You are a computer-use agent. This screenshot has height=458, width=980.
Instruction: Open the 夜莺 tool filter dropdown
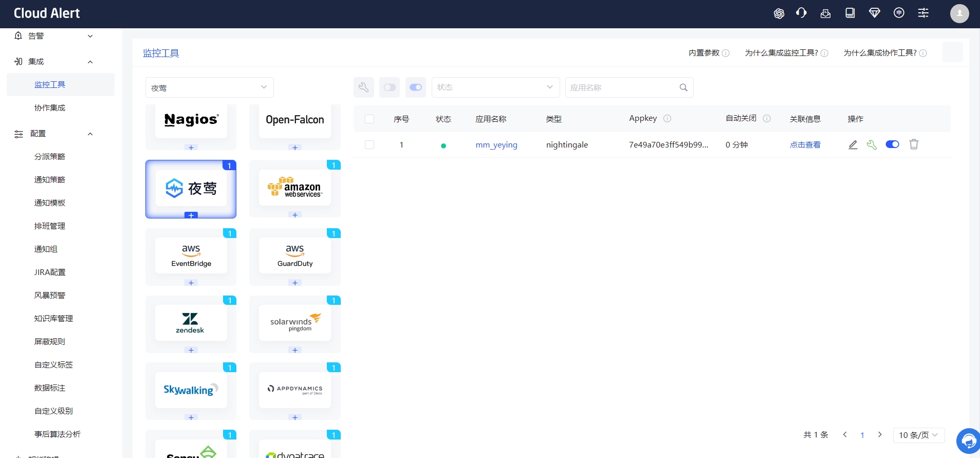210,87
